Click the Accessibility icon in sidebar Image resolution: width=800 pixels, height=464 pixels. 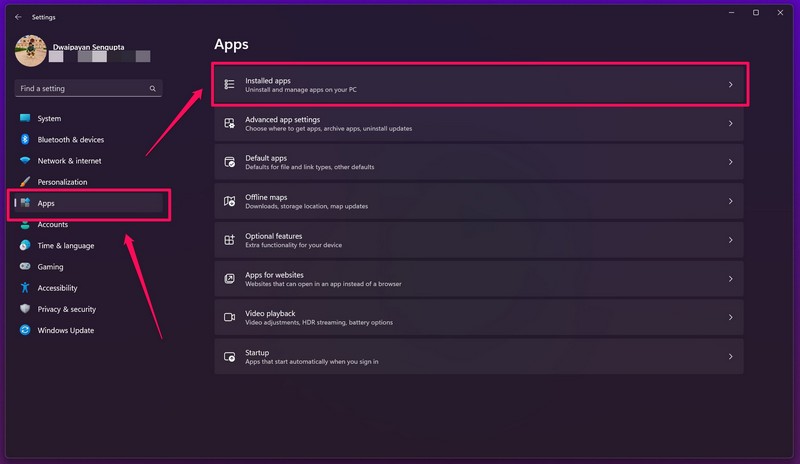[x=25, y=288]
